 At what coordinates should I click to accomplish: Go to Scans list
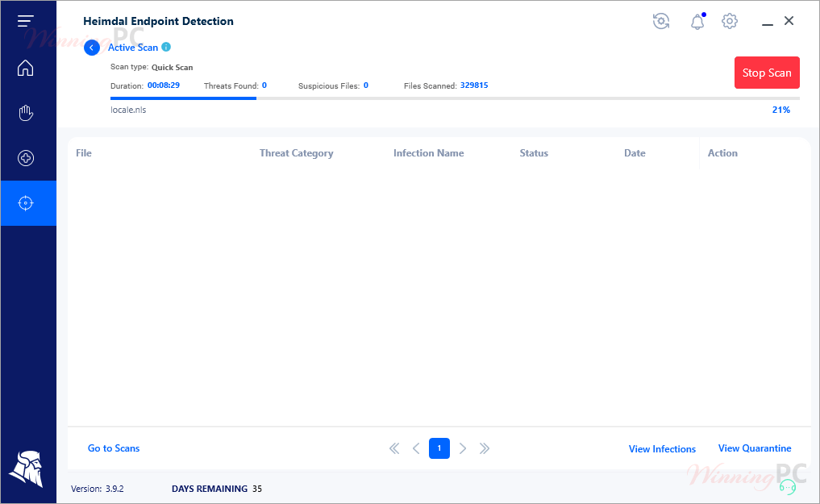[114, 448]
